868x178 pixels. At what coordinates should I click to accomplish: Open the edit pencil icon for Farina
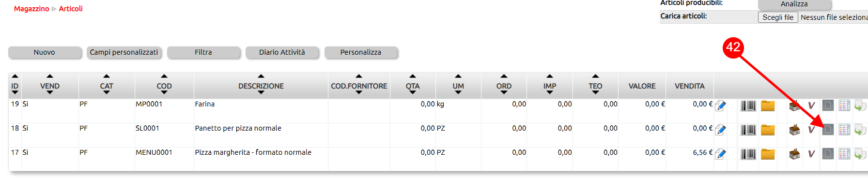(720, 105)
